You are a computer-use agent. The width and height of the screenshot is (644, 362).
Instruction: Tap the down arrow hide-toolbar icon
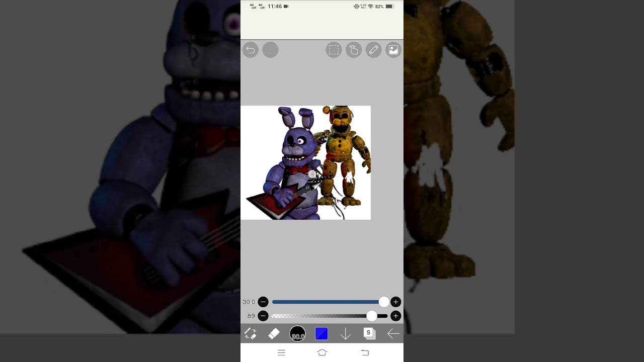(346, 334)
